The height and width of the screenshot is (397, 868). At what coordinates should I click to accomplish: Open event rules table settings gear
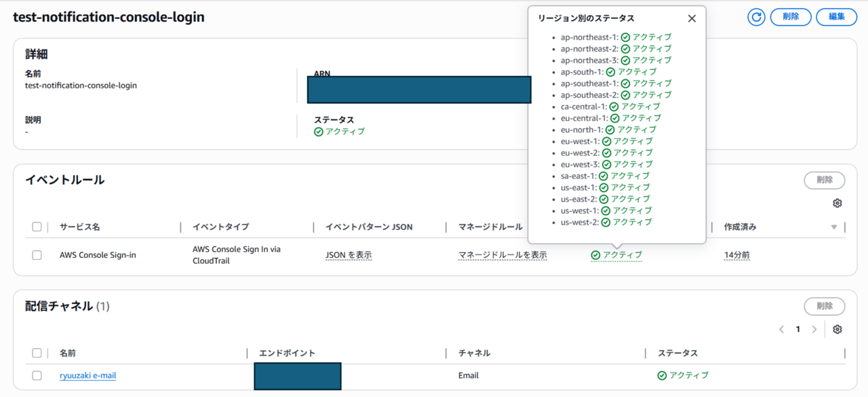837,204
